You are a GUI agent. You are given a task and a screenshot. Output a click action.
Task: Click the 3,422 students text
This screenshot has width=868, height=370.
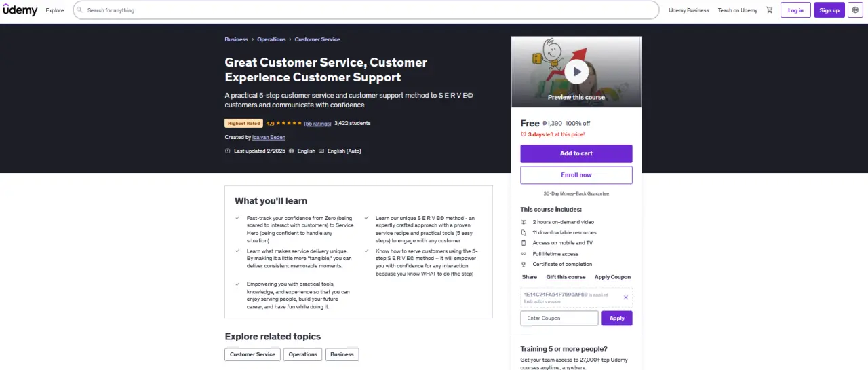[353, 123]
